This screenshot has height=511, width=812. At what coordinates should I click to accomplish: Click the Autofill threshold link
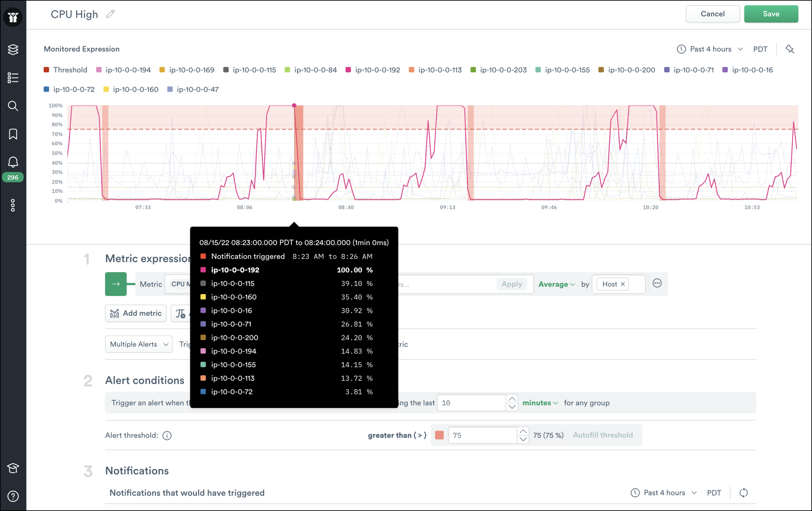point(603,435)
